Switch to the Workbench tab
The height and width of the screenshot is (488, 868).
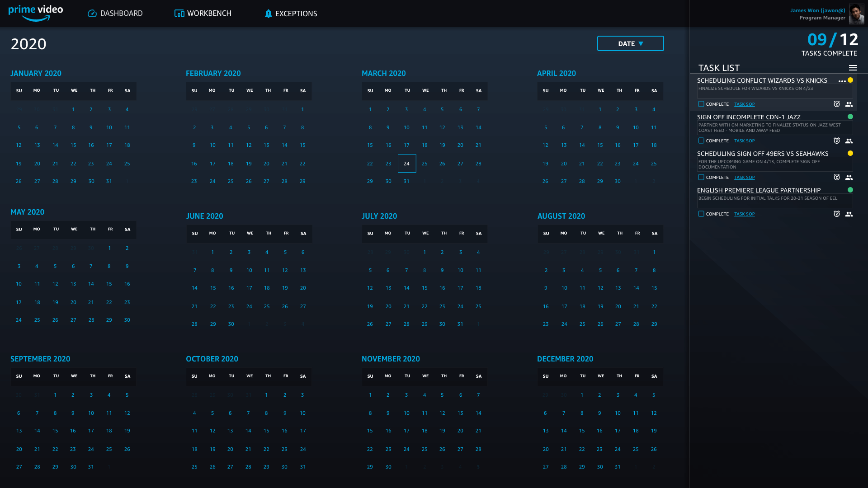tap(203, 14)
